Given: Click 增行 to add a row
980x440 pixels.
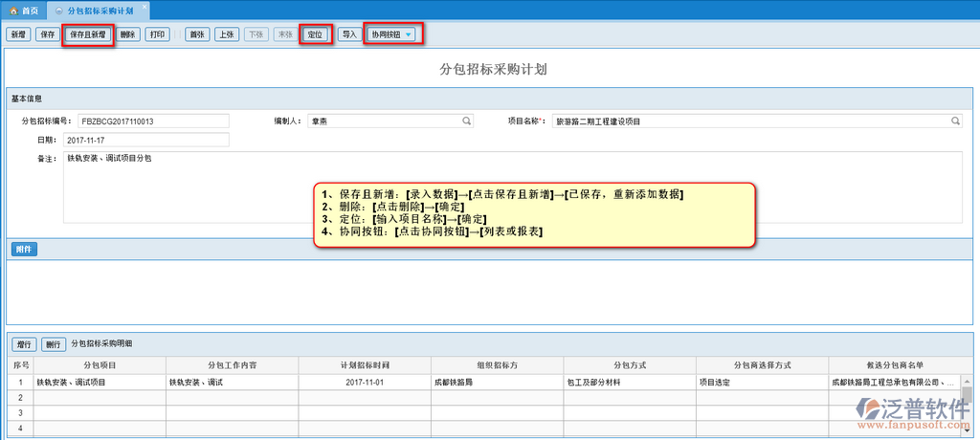Looking at the screenshot, I should point(24,344).
